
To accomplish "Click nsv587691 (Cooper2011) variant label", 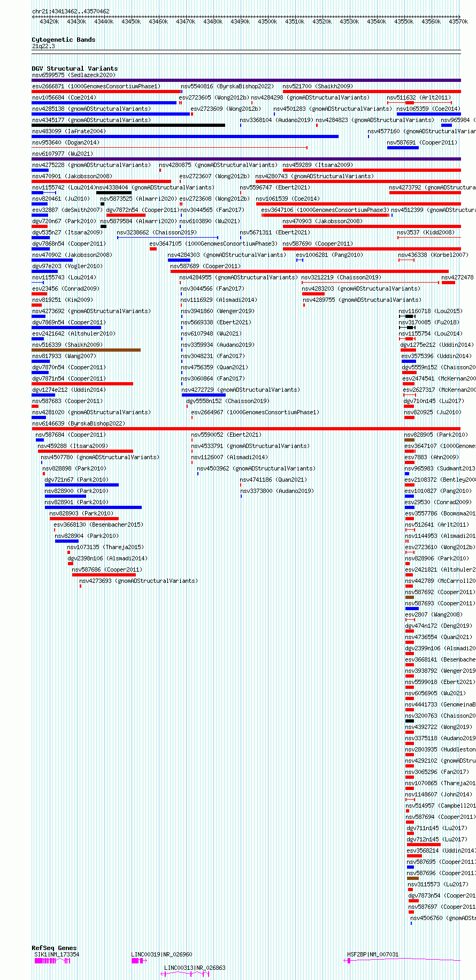I will [422, 143].
